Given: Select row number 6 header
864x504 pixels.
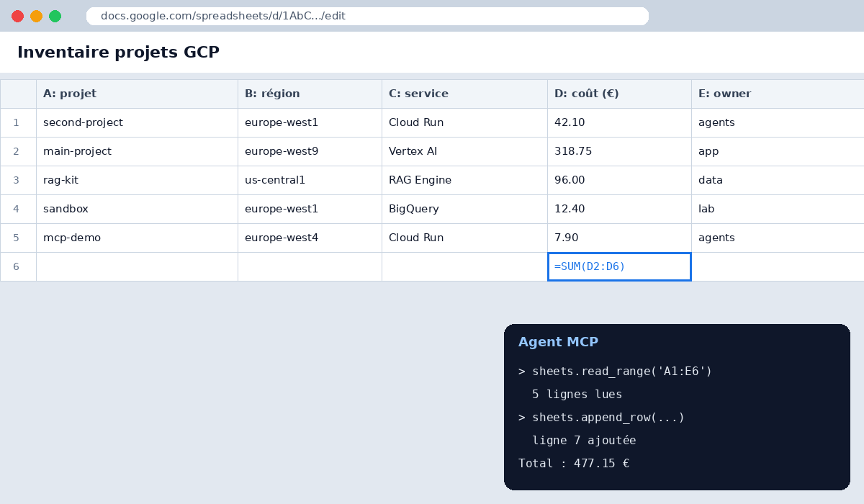Looking at the screenshot, I should (18, 266).
